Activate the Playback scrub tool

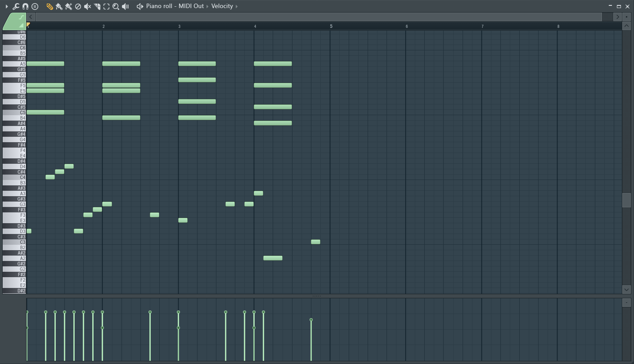pos(126,6)
